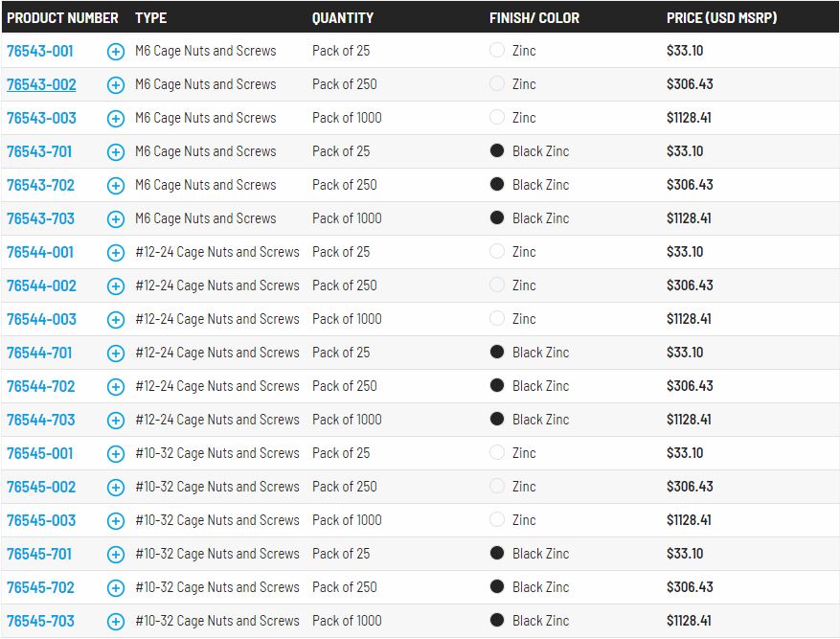840x639 pixels.
Task: Click the Black Zinc swatch for 76543-701
Action: (x=497, y=151)
